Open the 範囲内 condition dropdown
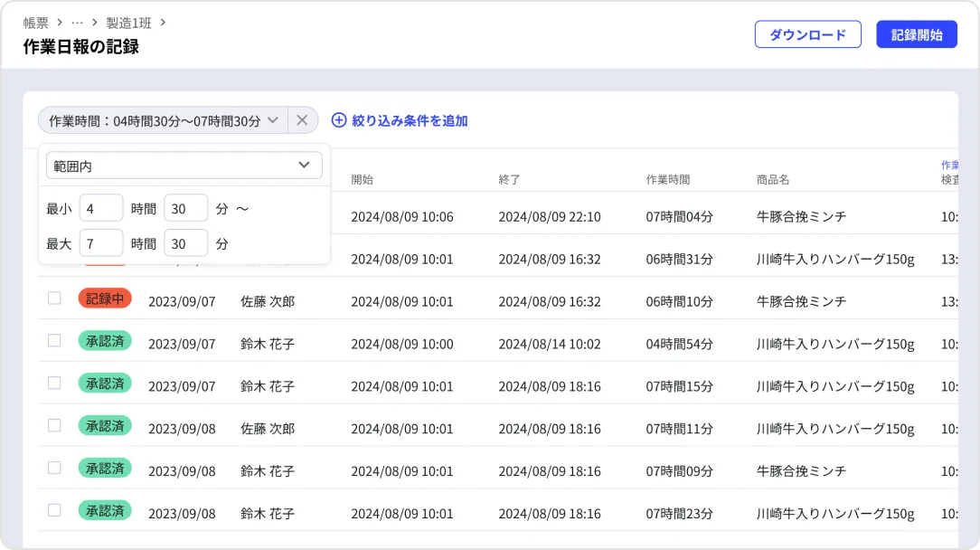 [184, 166]
